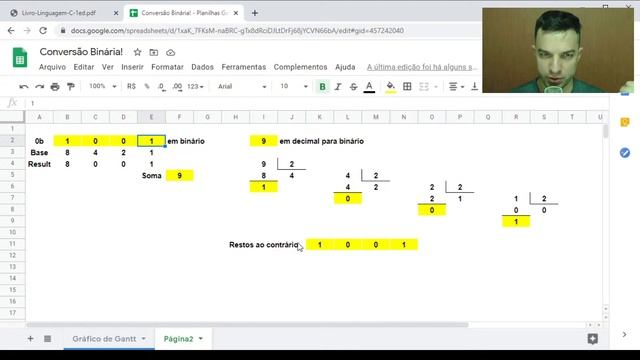Add a new sheet
Image resolution: width=640 pixels, height=360 pixels.
tap(30, 338)
